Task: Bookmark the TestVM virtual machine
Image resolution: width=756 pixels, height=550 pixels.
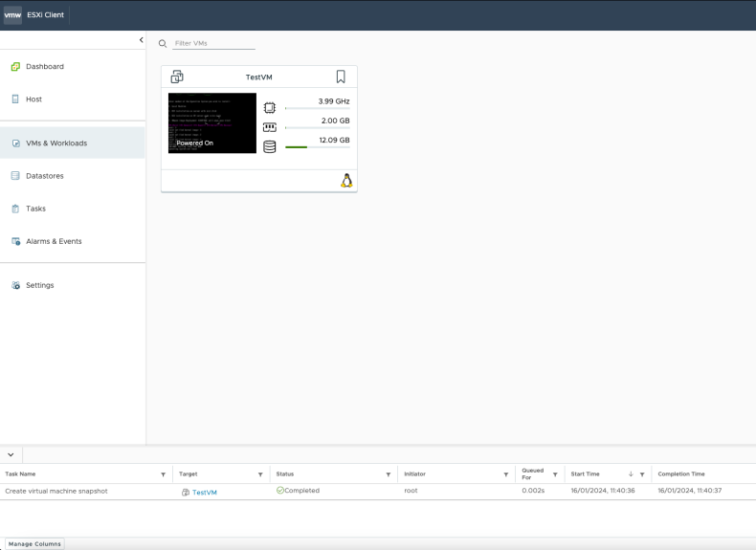Action: (x=341, y=77)
